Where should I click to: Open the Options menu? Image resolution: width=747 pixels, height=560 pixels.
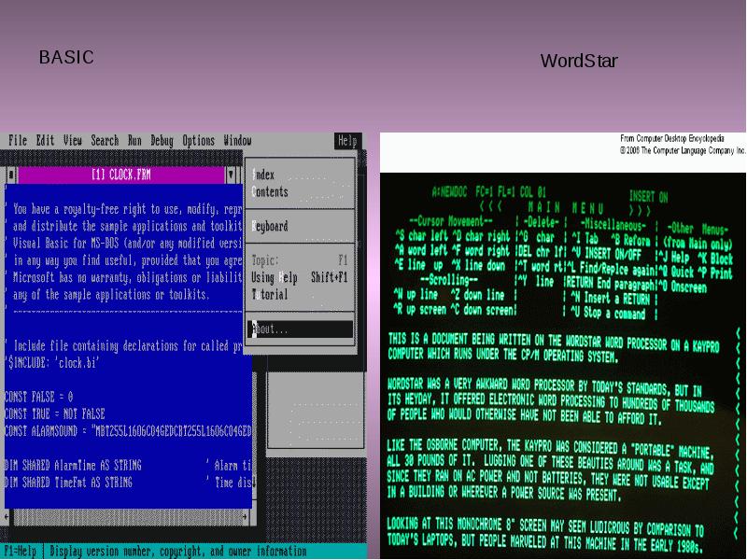(199, 141)
